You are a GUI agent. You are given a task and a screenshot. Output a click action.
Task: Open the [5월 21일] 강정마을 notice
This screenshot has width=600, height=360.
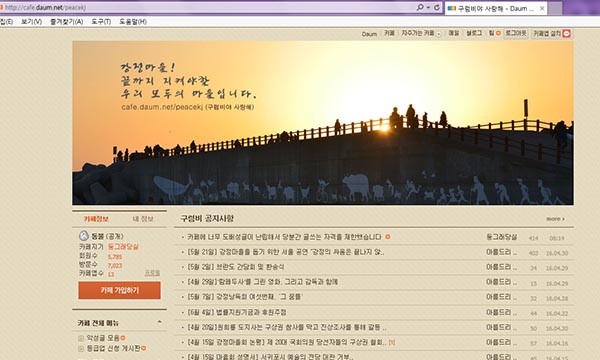[x=285, y=252]
